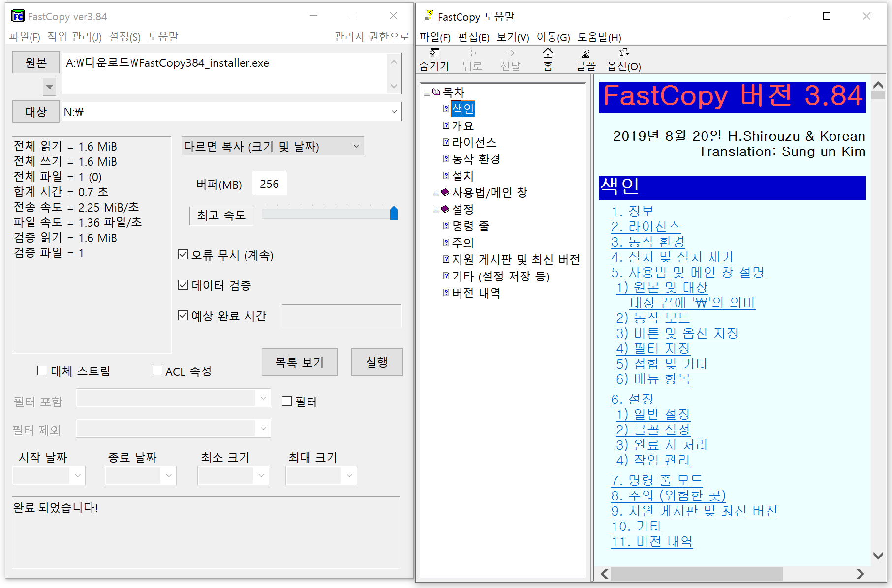Click help horizontal scrollbar right arrow
This screenshot has width=892, height=588.
(x=860, y=574)
